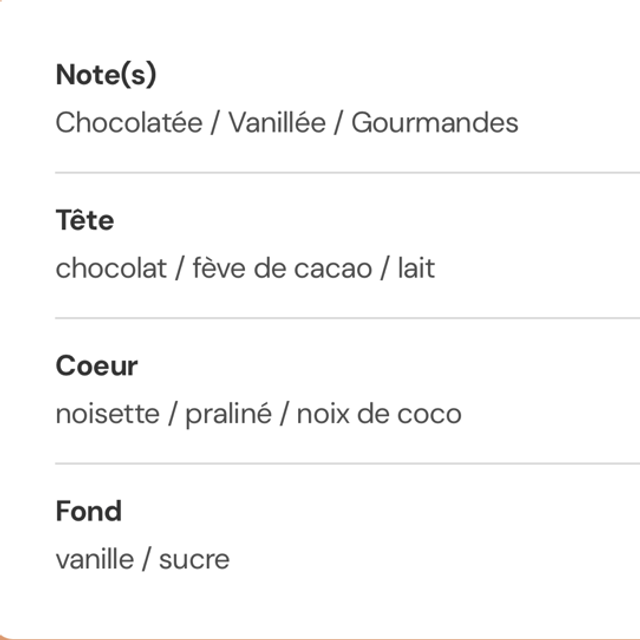Image resolution: width=640 pixels, height=640 pixels.
Task: Select the vanille base note
Action: [x=93, y=559]
